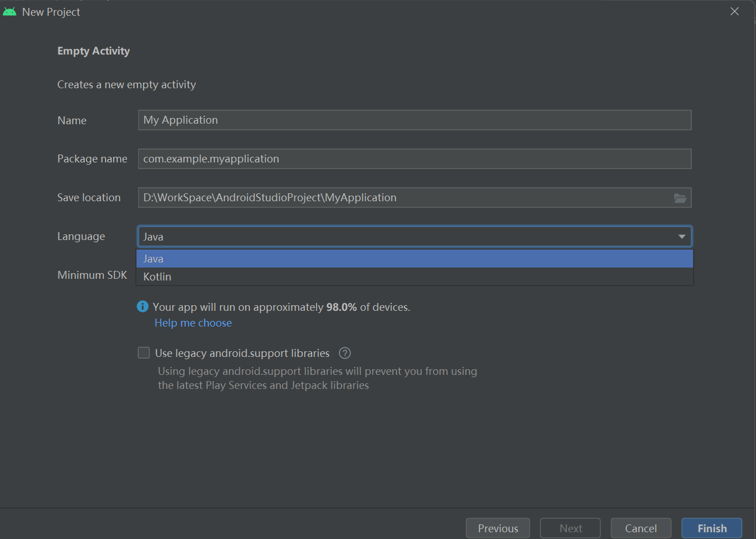Click the Empty Activity heading
Viewport: 756px width, 539px height.
pos(93,51)
